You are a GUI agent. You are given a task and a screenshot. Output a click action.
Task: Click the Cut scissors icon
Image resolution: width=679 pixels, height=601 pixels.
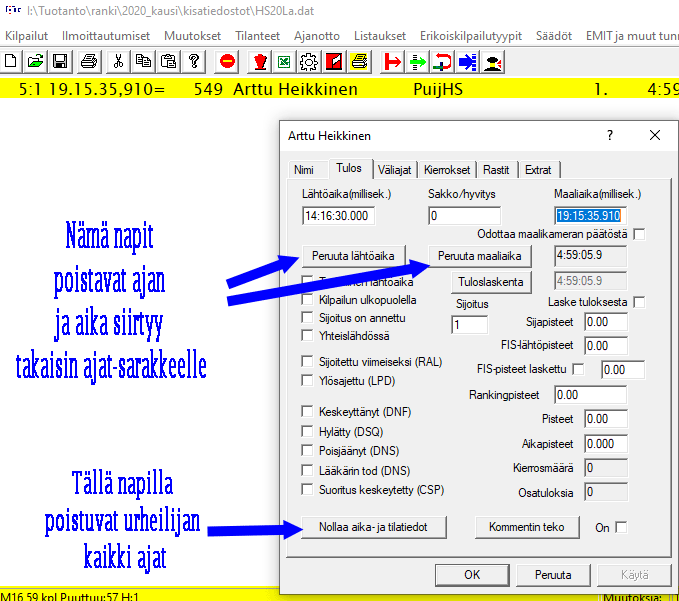[118, 62]
